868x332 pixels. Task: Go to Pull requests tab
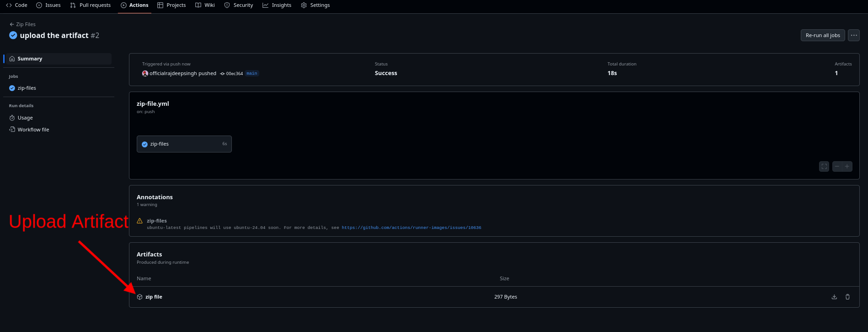(91, 5)
